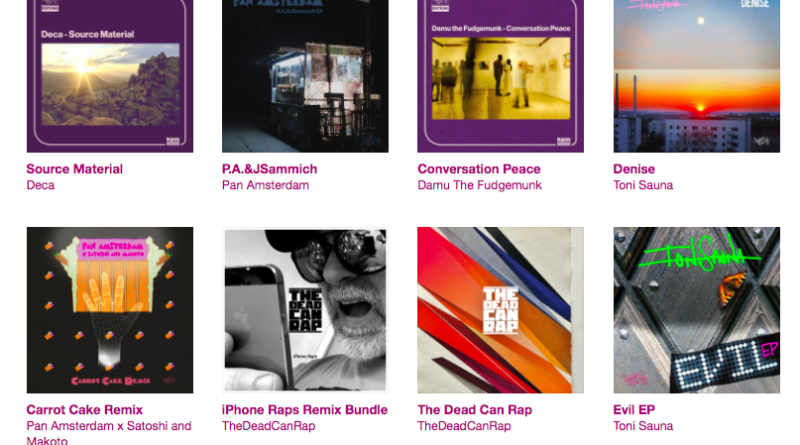Open the Conversation Peace album cover

click(x=501, y=76)
